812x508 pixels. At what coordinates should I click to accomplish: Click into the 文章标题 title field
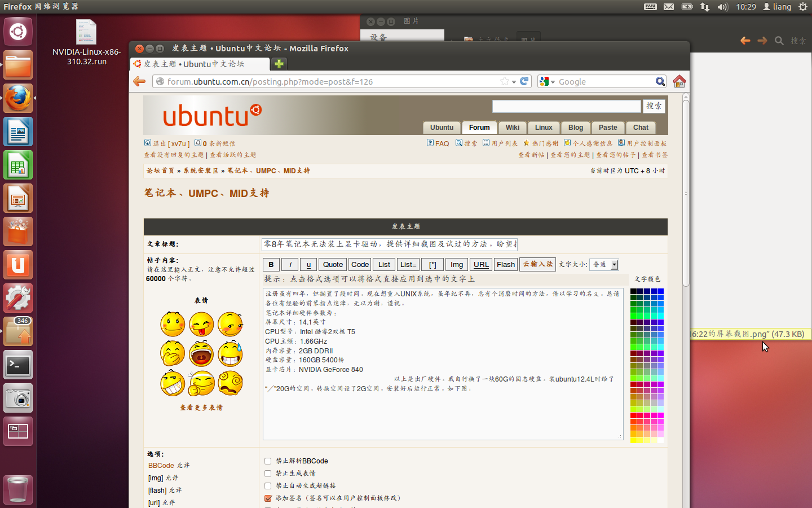(x=389, y=244)
